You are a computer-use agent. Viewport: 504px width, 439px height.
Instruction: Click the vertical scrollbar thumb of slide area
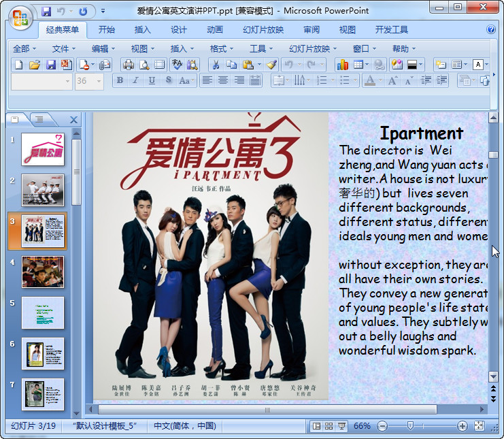493,155
